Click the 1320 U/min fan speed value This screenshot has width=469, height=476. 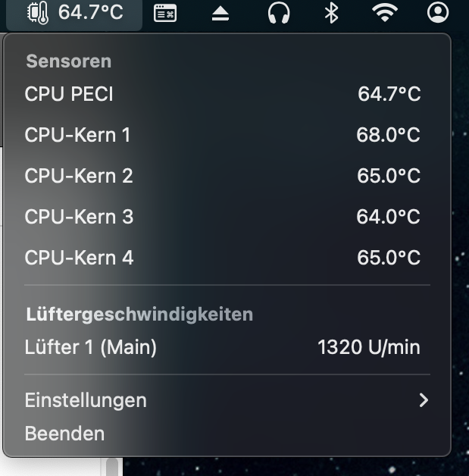pos(369,348)
